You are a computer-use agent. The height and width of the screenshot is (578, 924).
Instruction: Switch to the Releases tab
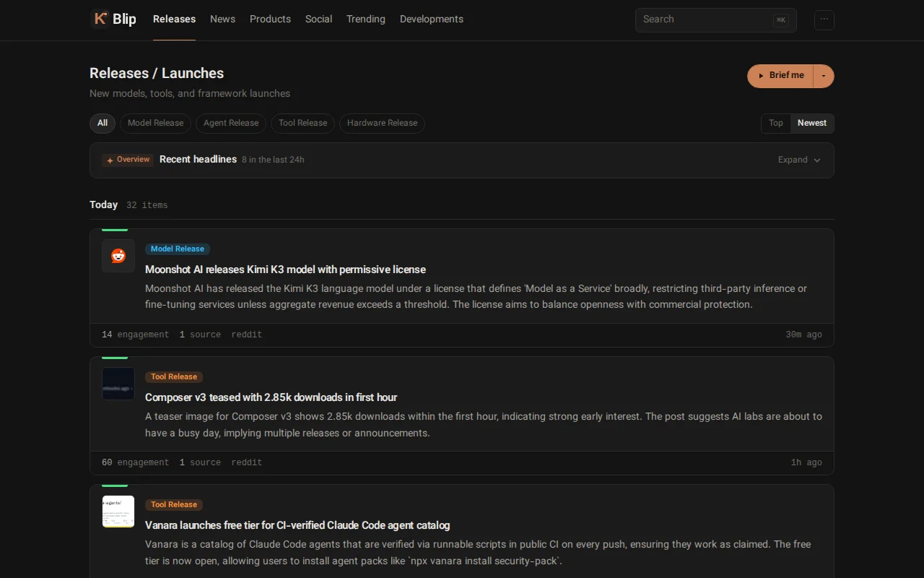pos(174,20)
